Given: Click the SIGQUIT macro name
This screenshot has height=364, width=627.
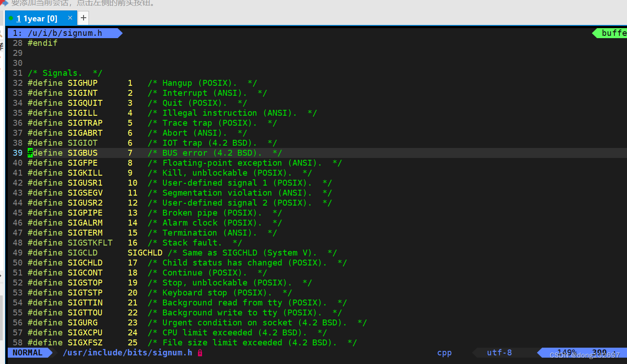Looking at the screenshot, I should [x=85, y=103].
